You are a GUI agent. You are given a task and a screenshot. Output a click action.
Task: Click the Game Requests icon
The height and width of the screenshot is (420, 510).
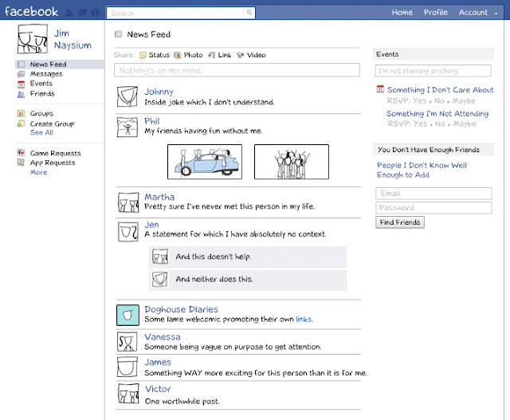pyautogui.click(x=21, y=152)
